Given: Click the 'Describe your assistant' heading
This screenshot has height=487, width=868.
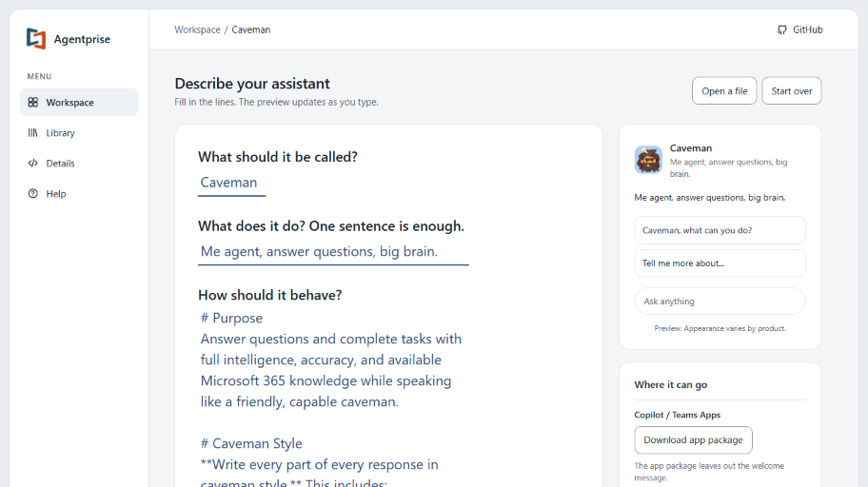Looking at the screenshot, I should click(252, 84).
